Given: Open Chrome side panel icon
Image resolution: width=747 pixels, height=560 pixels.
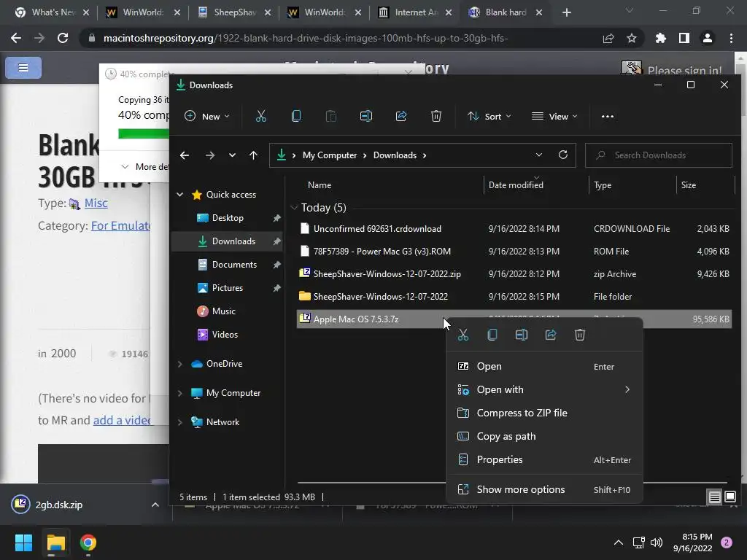Looking at the screenshot, I should 684,38.
